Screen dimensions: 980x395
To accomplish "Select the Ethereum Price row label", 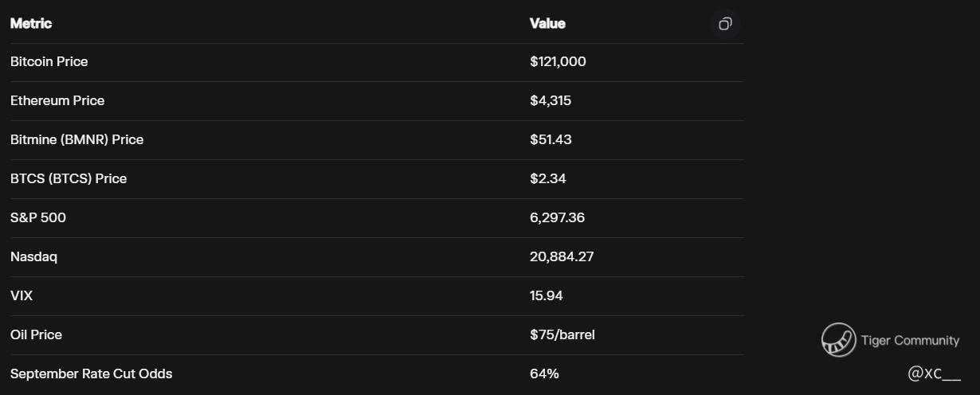I will coord(57,101).
